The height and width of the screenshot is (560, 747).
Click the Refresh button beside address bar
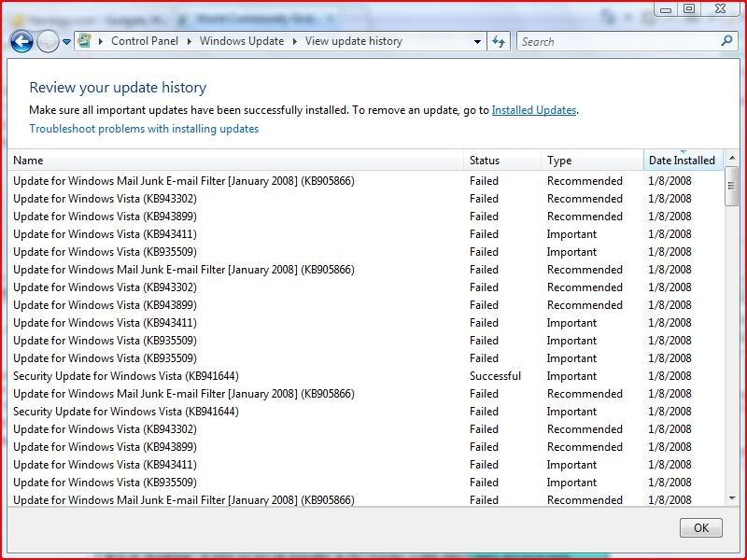coord(499,41)
